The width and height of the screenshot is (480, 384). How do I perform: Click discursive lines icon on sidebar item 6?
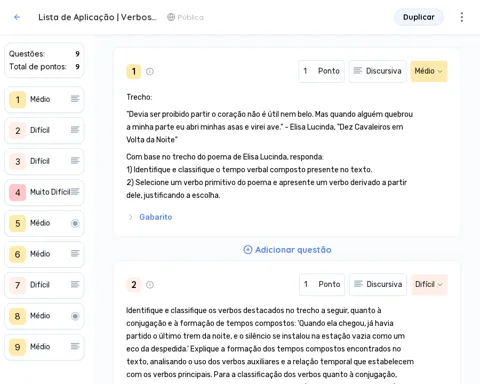pyautogui.click(x=75, y=254)
